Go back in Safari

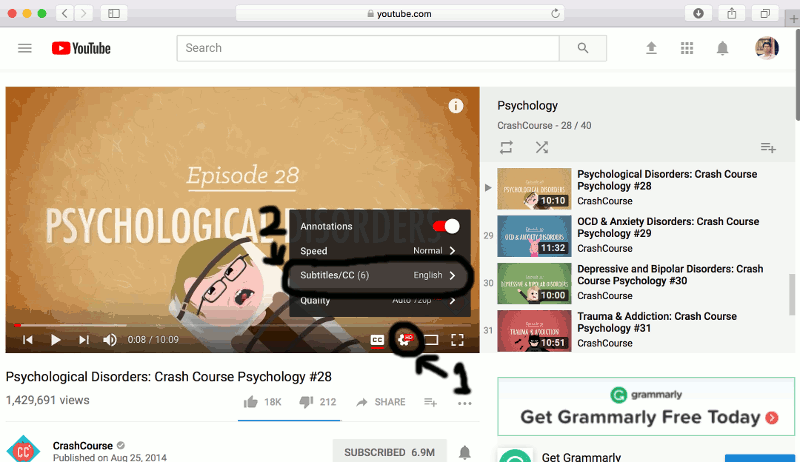tap(65, 13)
